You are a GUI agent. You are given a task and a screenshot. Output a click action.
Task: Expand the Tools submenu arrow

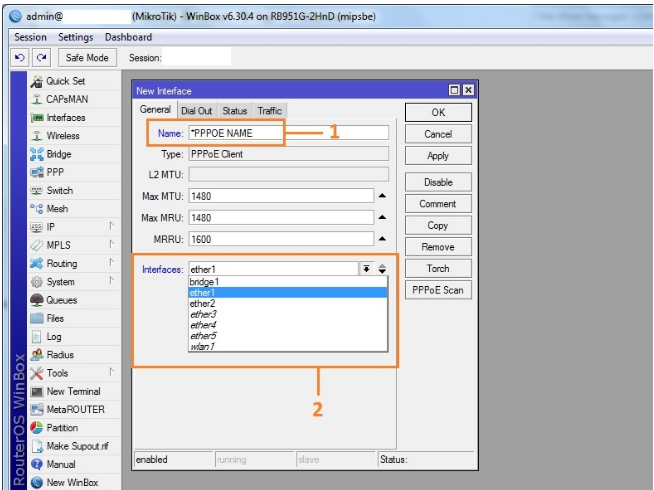tap(111, 372)
